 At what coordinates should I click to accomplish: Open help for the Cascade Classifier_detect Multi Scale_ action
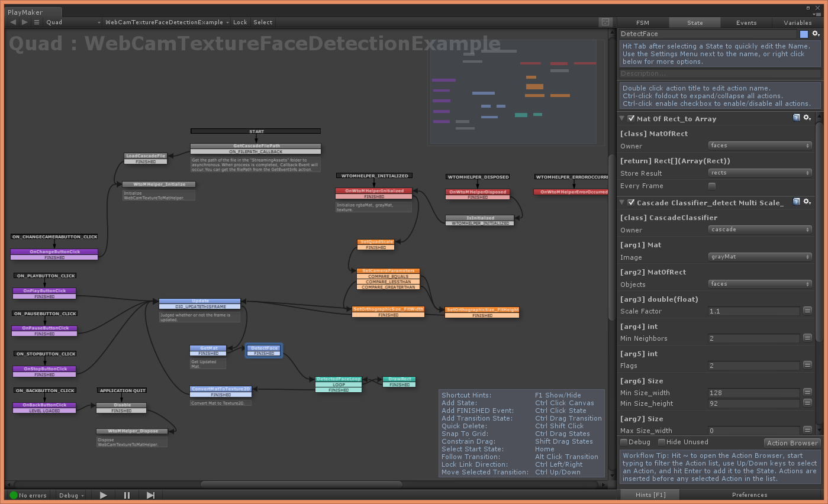pyautogui.click(x=797, y=202)
